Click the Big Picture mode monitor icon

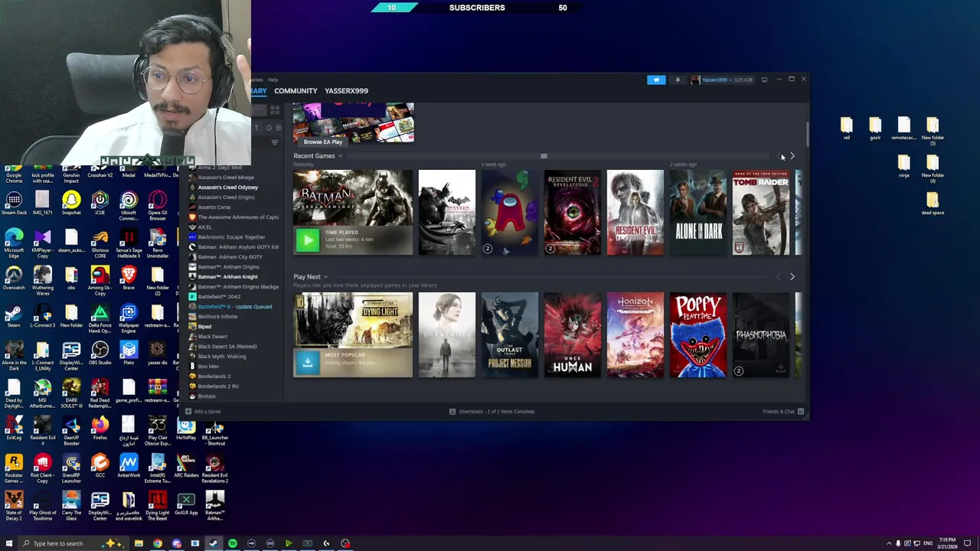[764, 80]
